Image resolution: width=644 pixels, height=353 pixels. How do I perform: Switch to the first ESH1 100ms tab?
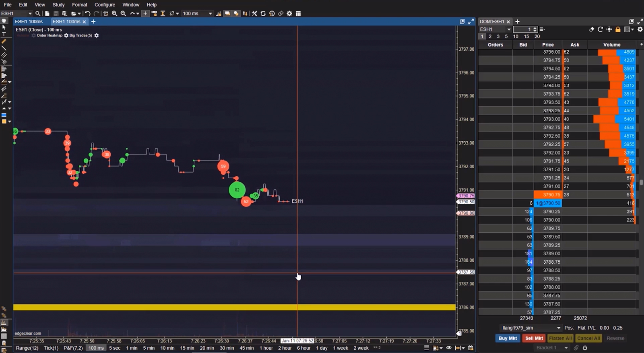(x=29, y=21)
